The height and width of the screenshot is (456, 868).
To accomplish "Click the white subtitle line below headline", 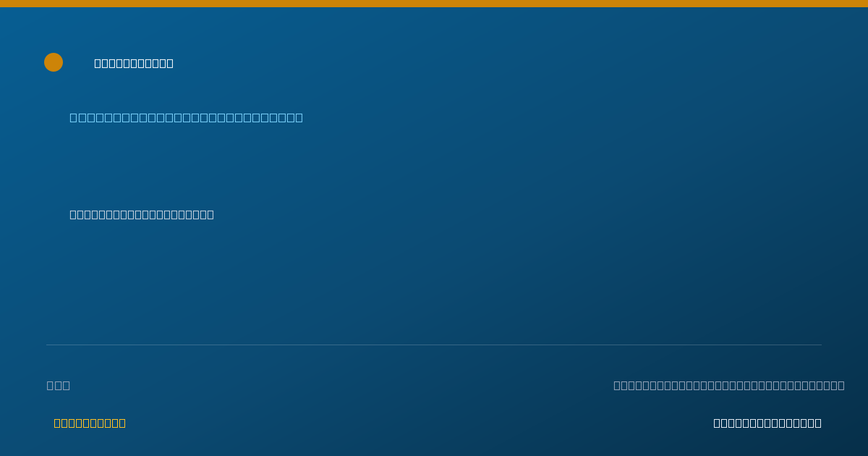I will (142, 214).
